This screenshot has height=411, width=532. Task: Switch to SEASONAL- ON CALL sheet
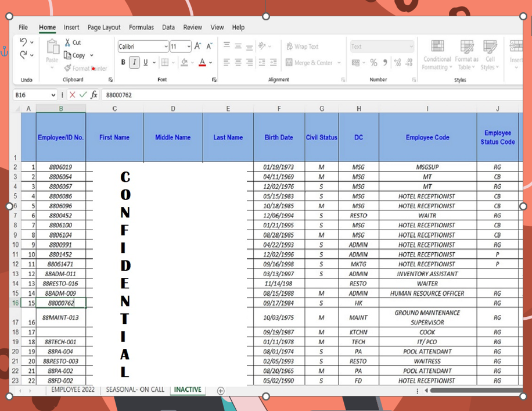click(x=135, y=389)
